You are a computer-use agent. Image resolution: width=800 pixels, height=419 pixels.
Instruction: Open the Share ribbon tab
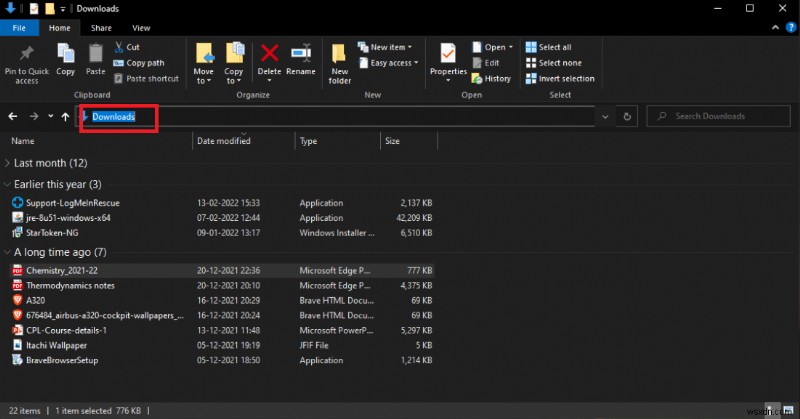click(101, 28)
